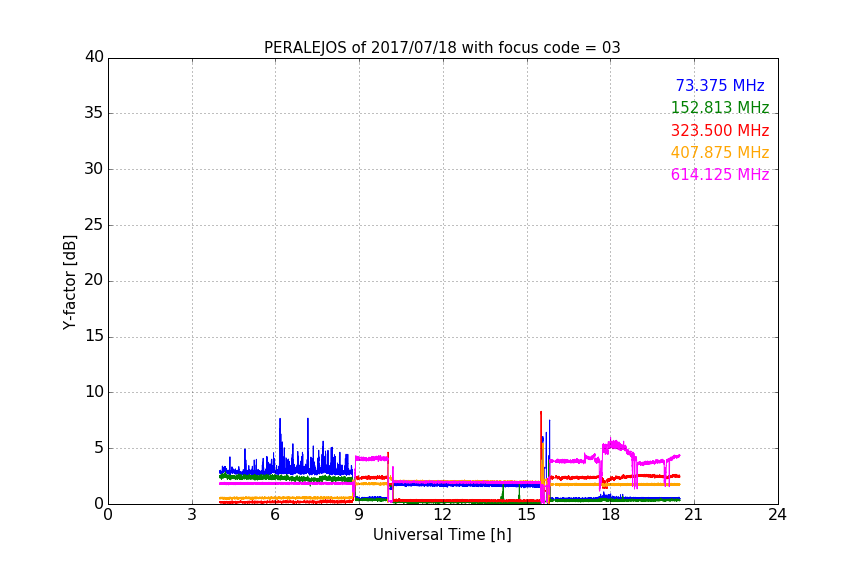This screenshot has width=864, height=576.
Task: Select the 73.375 MHz legend label
Action: pyautogui.click(x=720, y=85)
